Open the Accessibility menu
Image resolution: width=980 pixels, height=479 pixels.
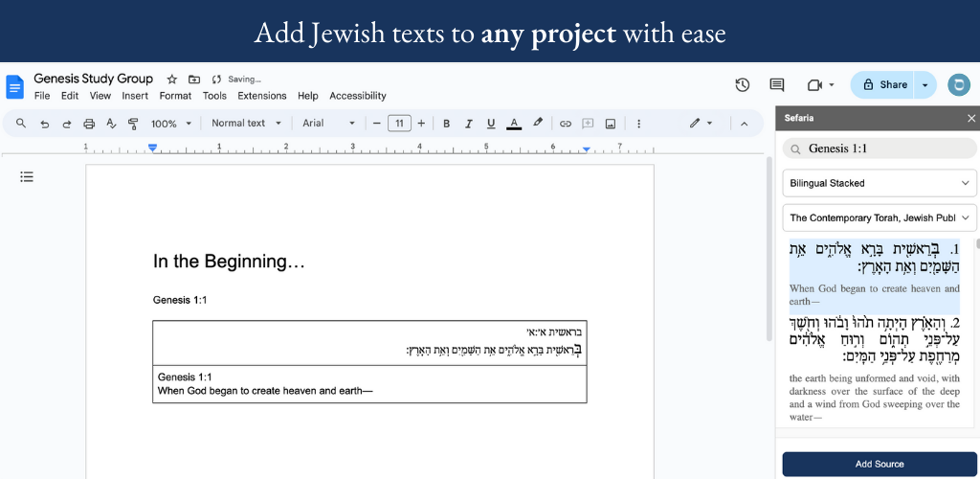click(x=358, y=96)
